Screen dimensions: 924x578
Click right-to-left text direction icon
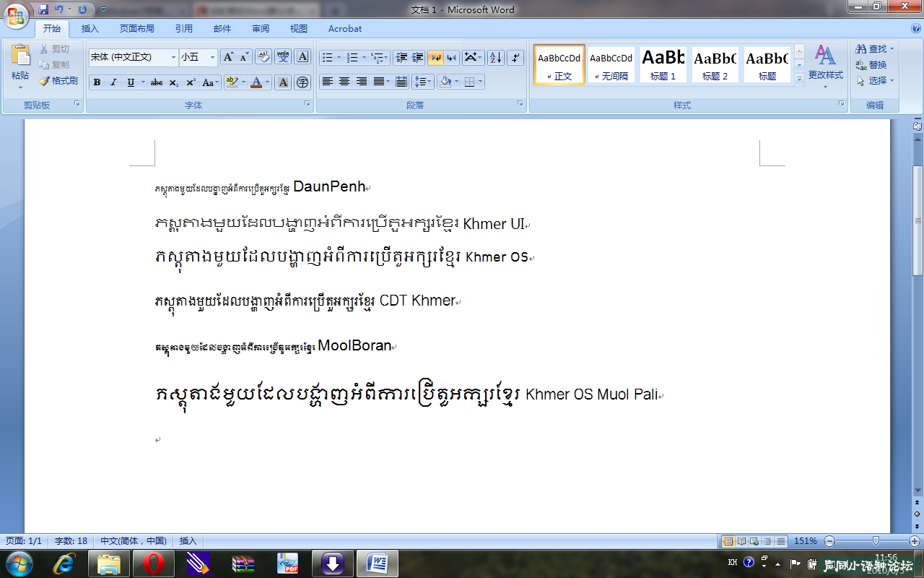452,57
